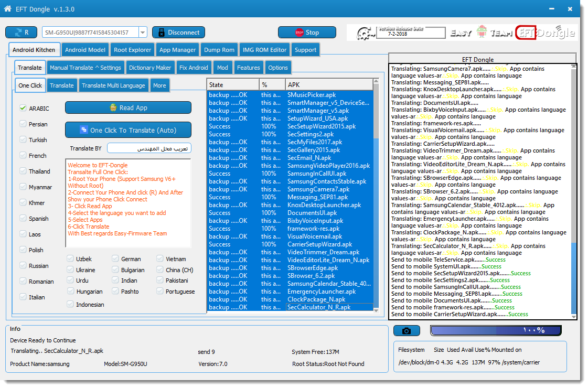Click the gear icon beside release date
Image resolution: width=588 pixels, height=388 pixels.
tap(365, 34)
